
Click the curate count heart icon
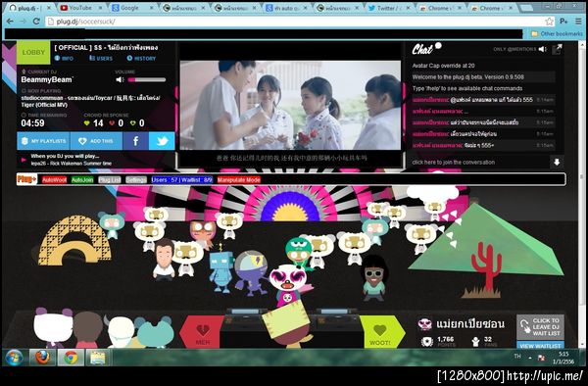pyautogui.click(x=132, y=122)
